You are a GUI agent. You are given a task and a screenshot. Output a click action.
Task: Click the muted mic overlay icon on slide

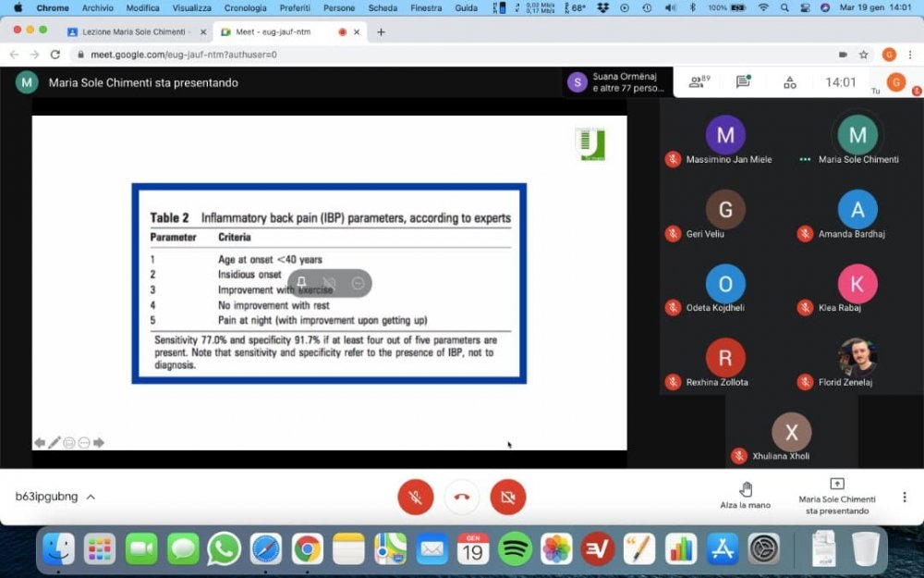click(330, 283)
